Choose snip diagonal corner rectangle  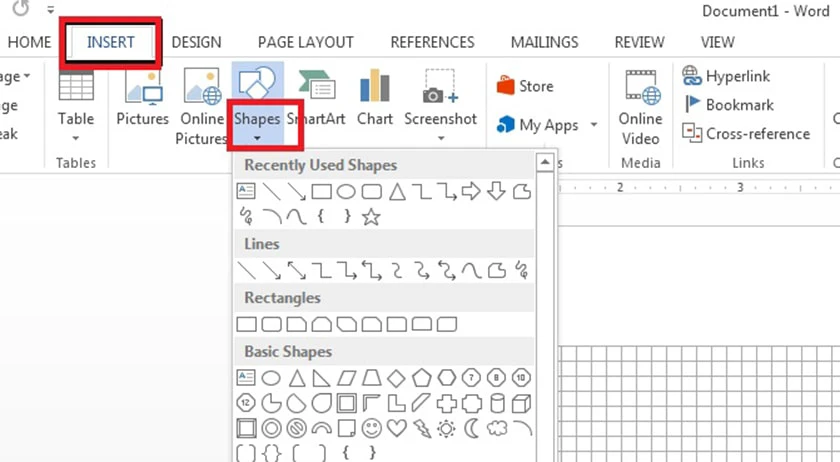point(347,324)
